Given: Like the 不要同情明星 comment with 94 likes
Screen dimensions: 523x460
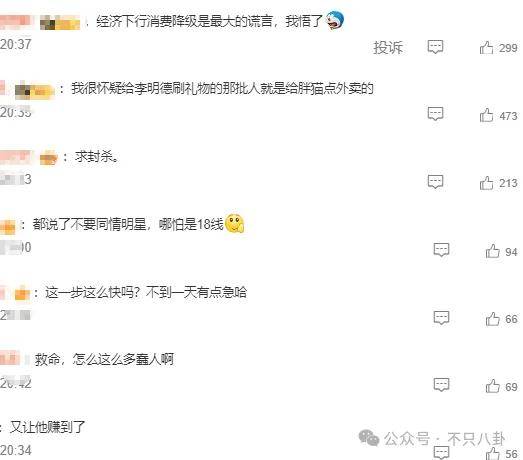Looking at the screenshot, I should click(x=492, y=251).
